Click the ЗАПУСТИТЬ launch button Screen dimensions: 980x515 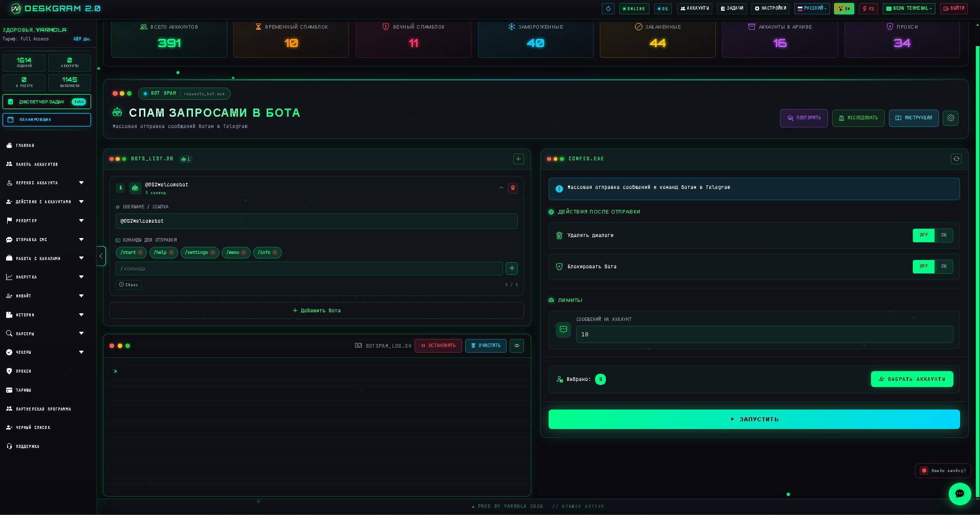[754, 419]
